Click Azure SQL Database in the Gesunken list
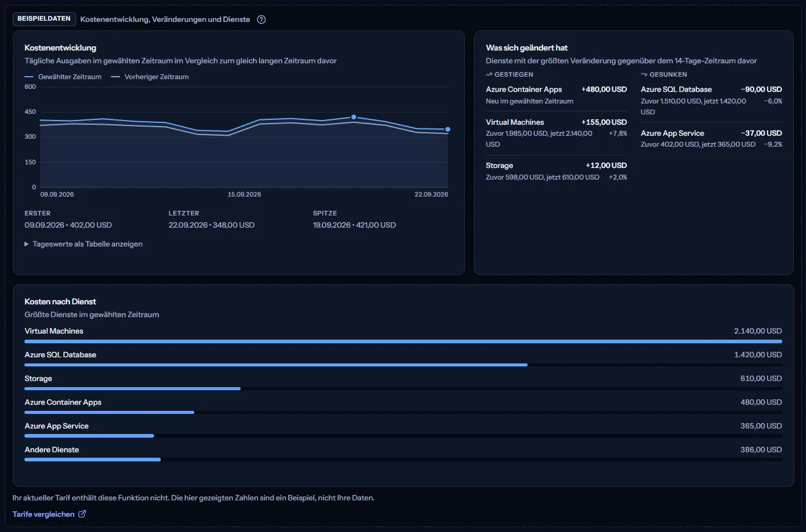The width and height of the screenshot is (806, 532). pyautogui.click(x=676, y=89)
